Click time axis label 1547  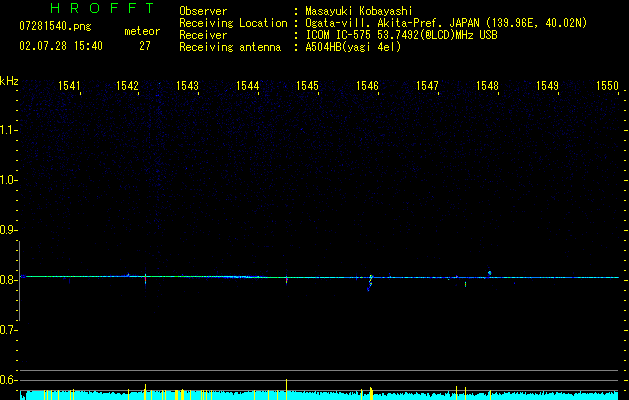pos(427,86)
